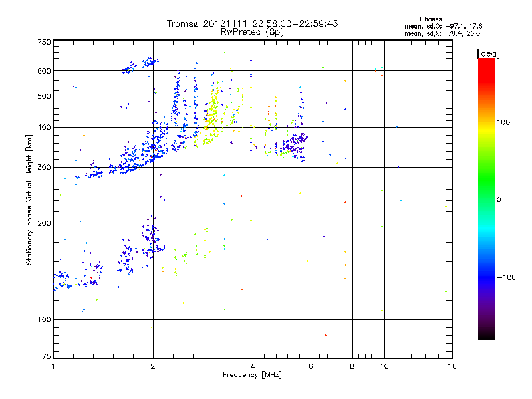532x399 pixels.
Task: Click the '-100' colorbar tick label
Action: 506,277
